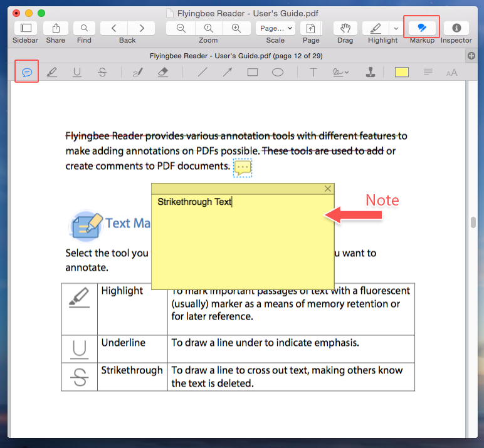
Task: Click the vertical scrollbar thumb
Action: point(473,222)
